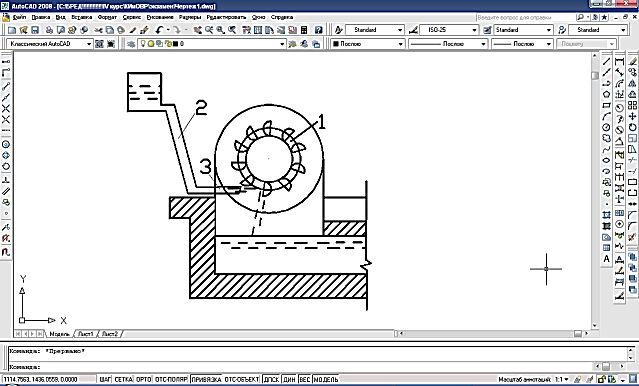Open Text Style manager icon
This screenshot has width=639, height=386.
[339, 30]
